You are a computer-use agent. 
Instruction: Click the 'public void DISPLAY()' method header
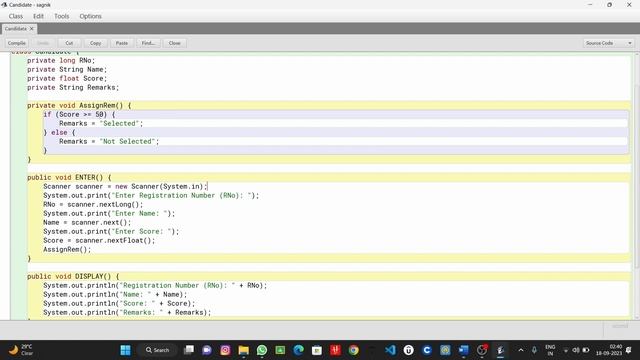point(73,276)
